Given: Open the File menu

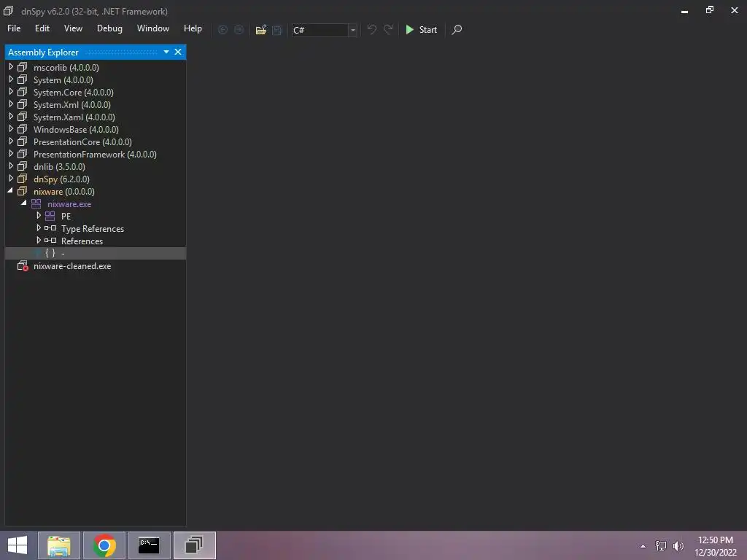Looking at the screenshot, I should point(14,28).
